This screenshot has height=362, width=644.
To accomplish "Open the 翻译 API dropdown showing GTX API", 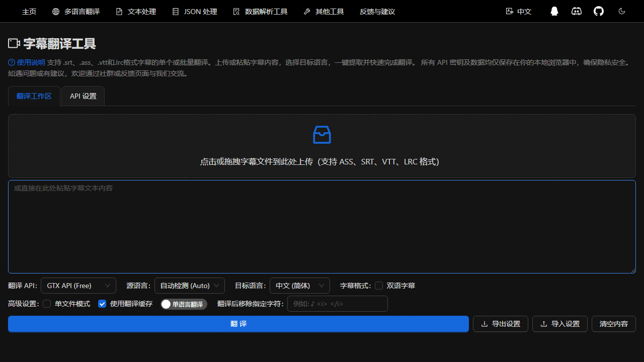I will [78, 286].
